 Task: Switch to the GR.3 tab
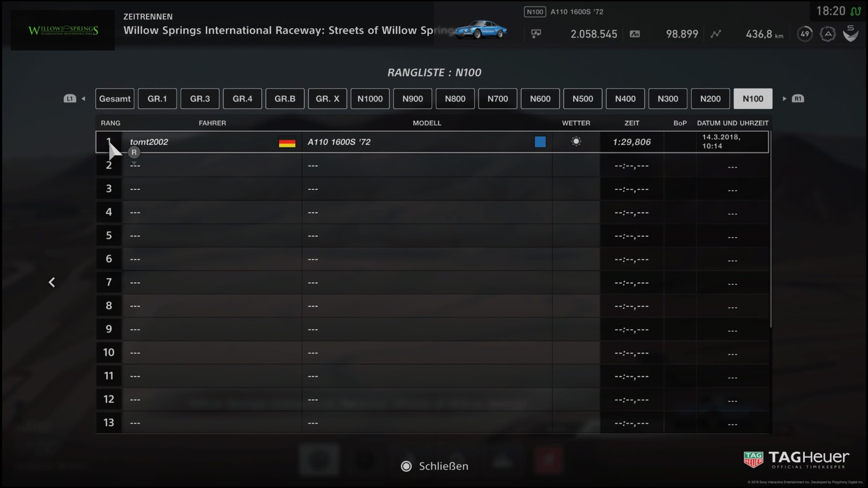pyautogui.click(x=200, y=99)
